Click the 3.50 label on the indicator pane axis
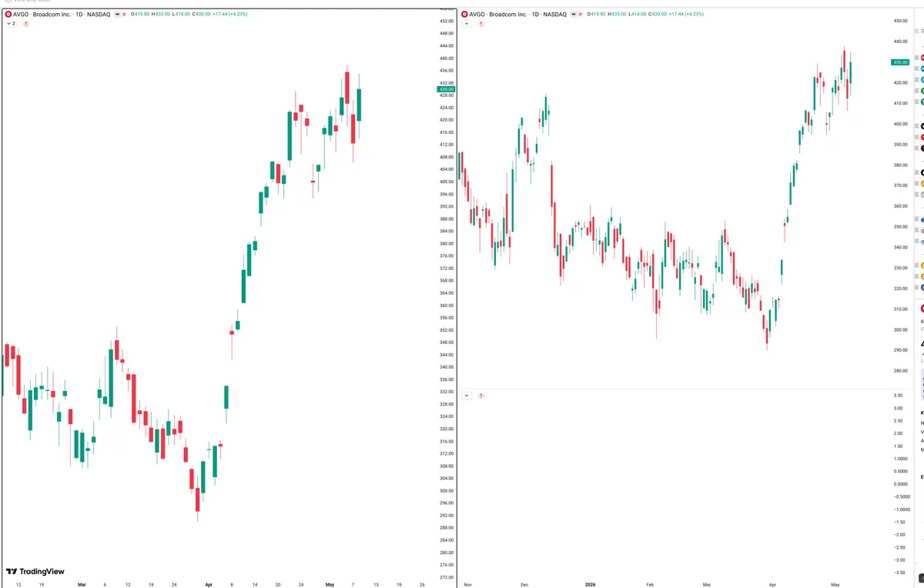 tap(899, 396)
